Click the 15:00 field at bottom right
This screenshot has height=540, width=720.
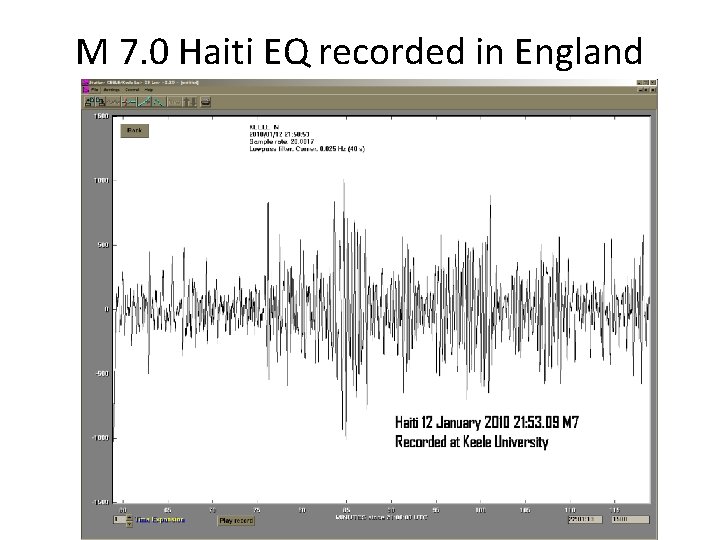tap(630, 519)
